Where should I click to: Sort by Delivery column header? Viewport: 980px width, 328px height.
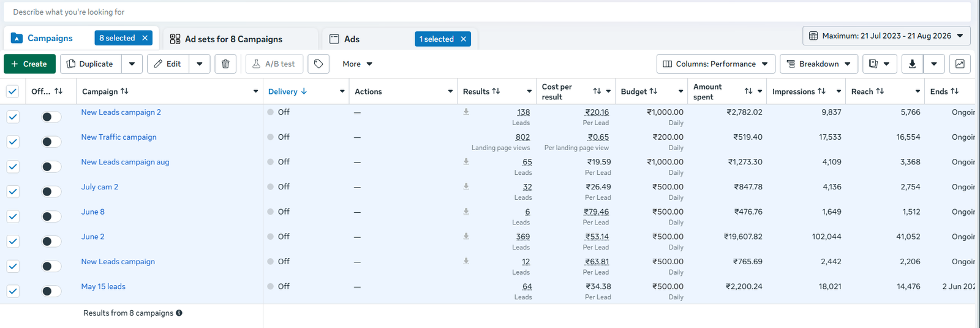pos(287,91)
